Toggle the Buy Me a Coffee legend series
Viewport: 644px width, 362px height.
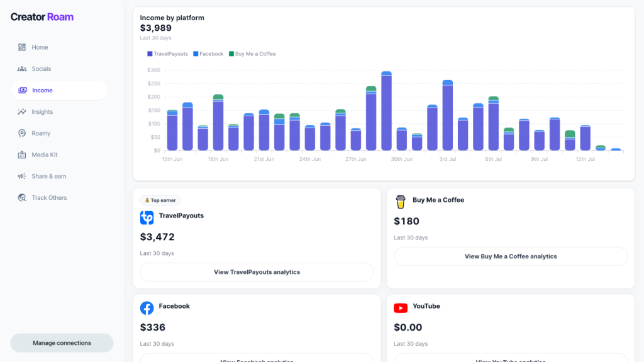point(252,54)
